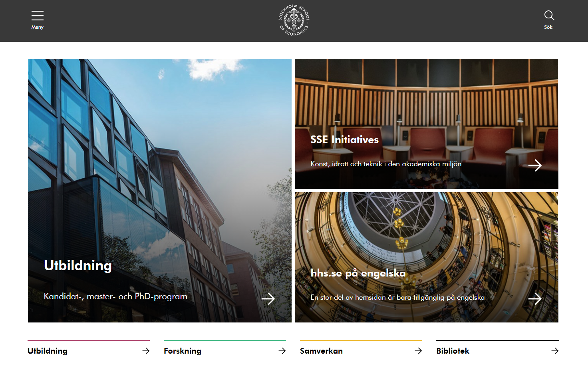Click the arrow next to Samverkan
This screenshot has width=588, height=388.
(x=418, y=351)
